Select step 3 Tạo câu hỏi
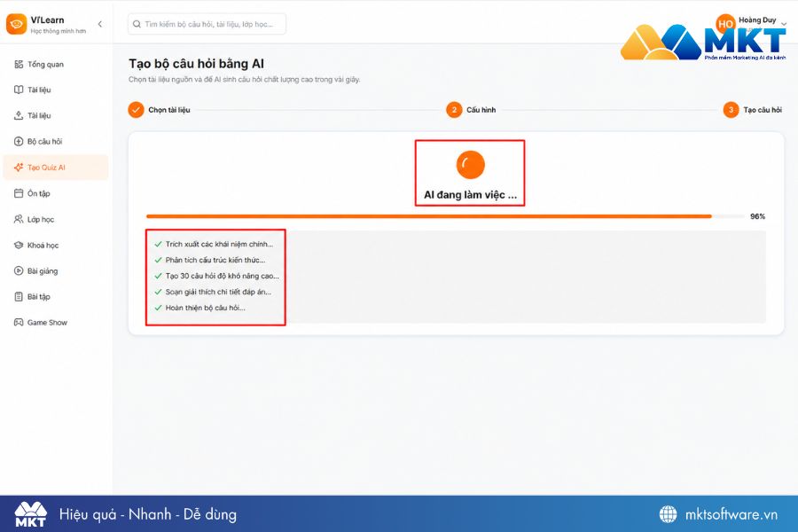 (x=753, y=109)
